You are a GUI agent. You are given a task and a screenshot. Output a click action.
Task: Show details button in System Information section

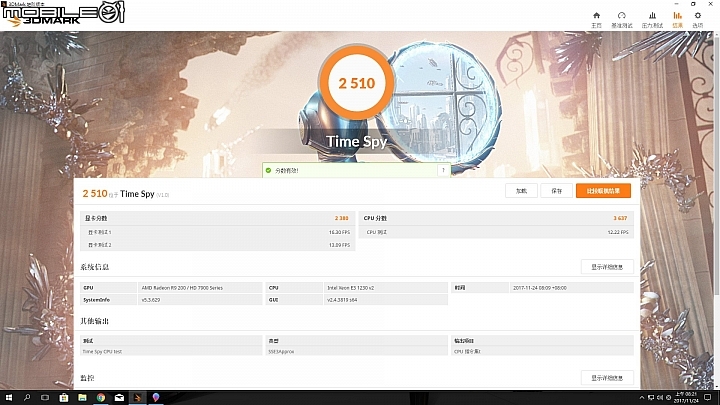coord(607,267)
